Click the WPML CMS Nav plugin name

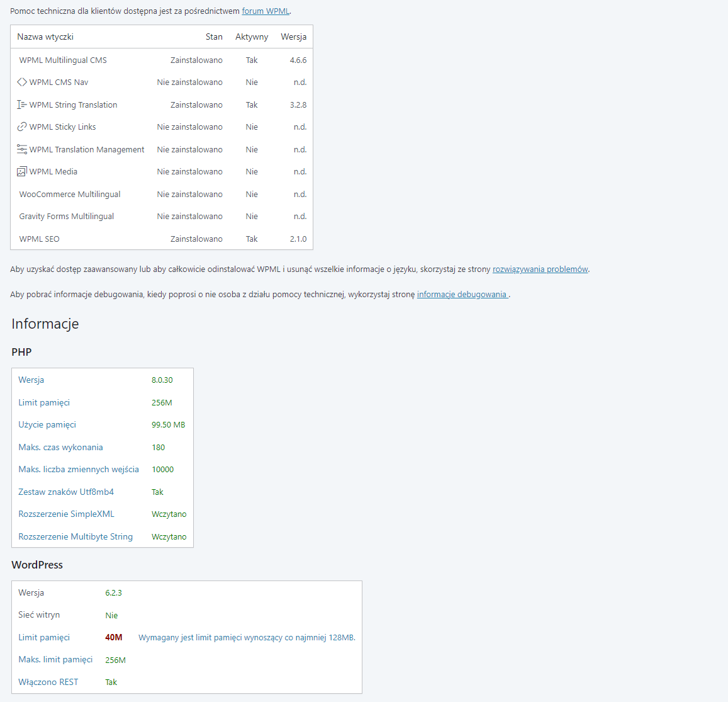pos(59,82)
